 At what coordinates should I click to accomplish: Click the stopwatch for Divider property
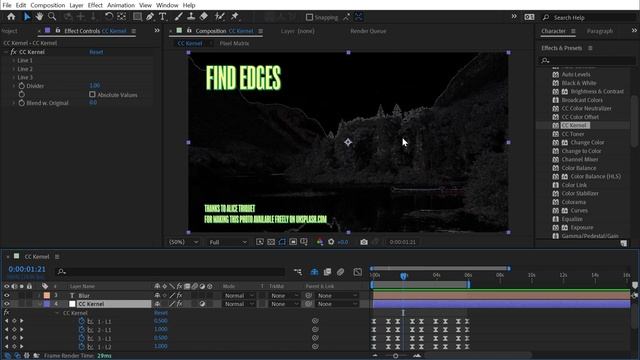pyautogui.click(x=22, y=86)
